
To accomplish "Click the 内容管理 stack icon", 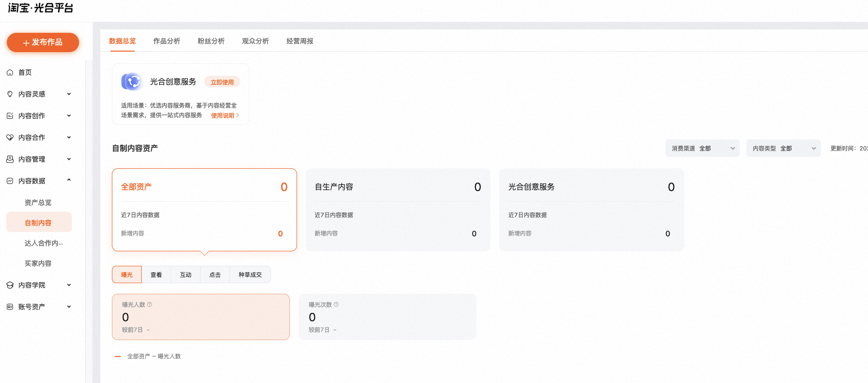I will tap(10, 159).
